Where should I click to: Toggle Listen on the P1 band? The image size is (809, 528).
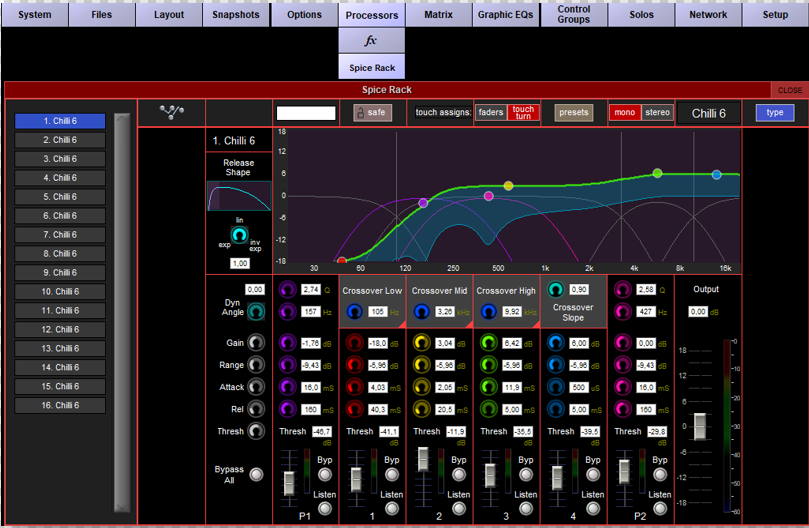pyautogui.click(x=325, y=509)
